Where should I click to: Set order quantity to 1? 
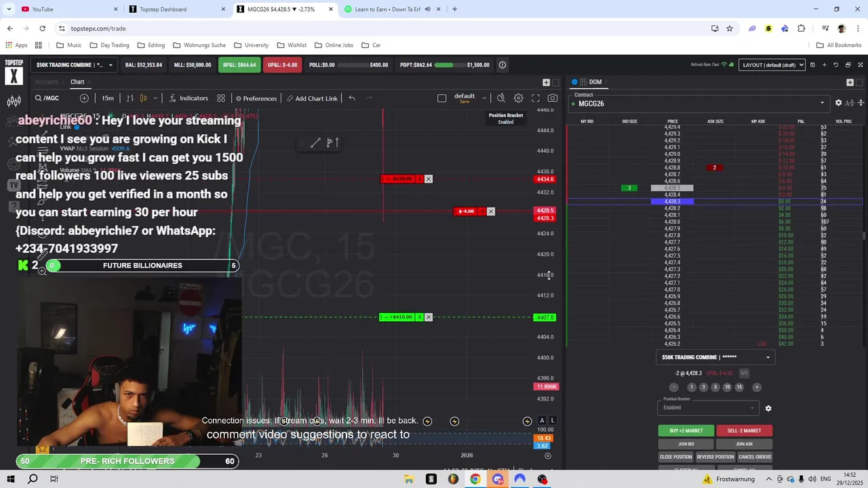692,387
